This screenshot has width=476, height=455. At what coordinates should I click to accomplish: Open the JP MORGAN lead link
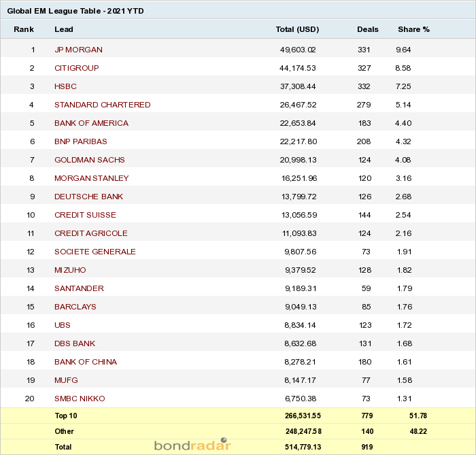(78, 50)
